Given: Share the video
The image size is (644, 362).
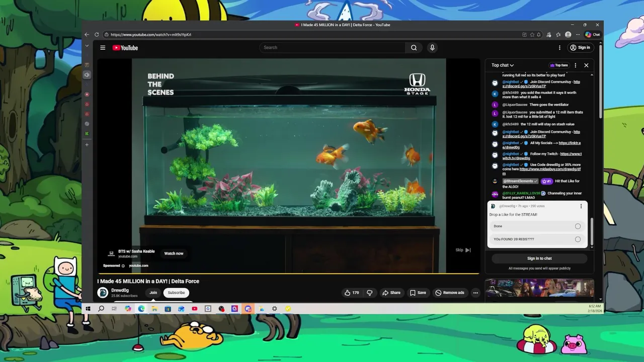Looking at the screenshot, I should (x=391, y=293).
